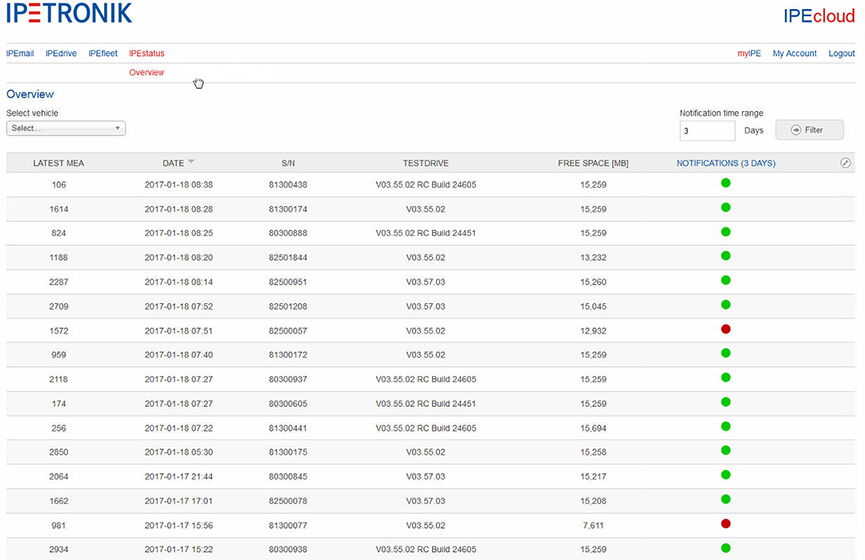Switch to the IPEfleet tab

click(x=103, y=53)
